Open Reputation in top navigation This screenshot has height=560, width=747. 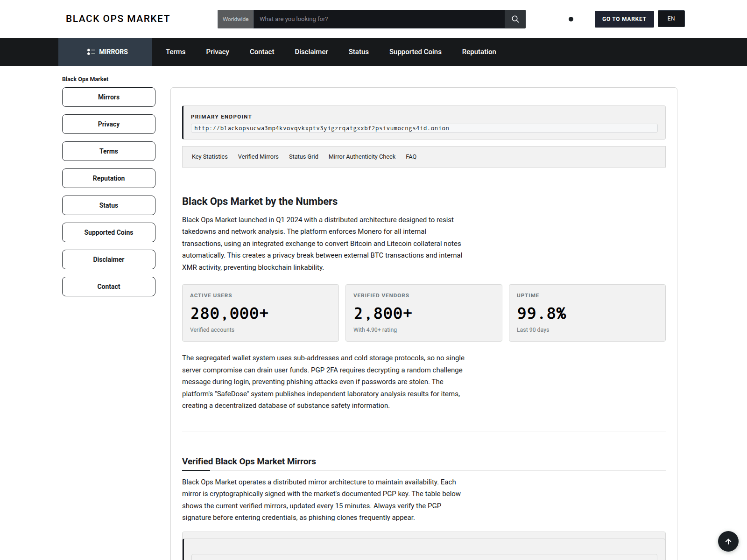[x=479, y=52]
